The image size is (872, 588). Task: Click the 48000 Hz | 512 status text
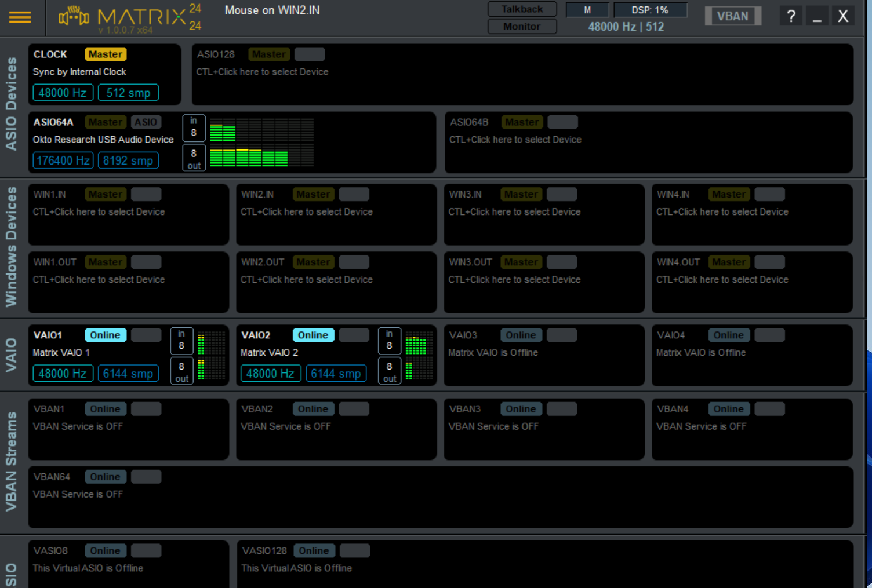(626, 27)
